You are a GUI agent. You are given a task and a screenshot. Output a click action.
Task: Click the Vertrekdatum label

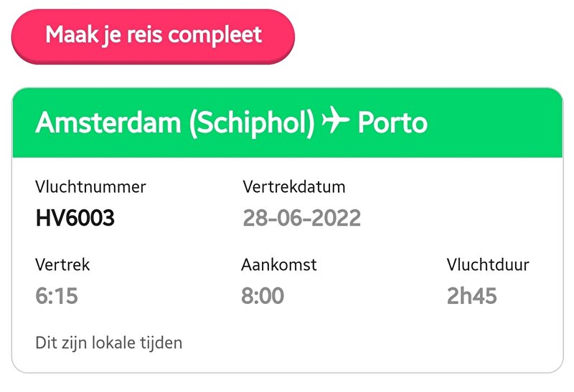(x=294, y=187)
